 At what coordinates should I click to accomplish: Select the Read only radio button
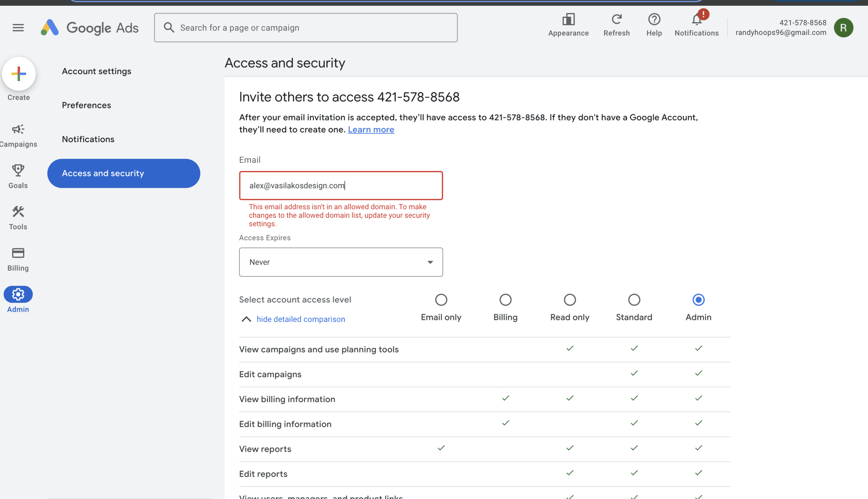[x=570, y=300]
